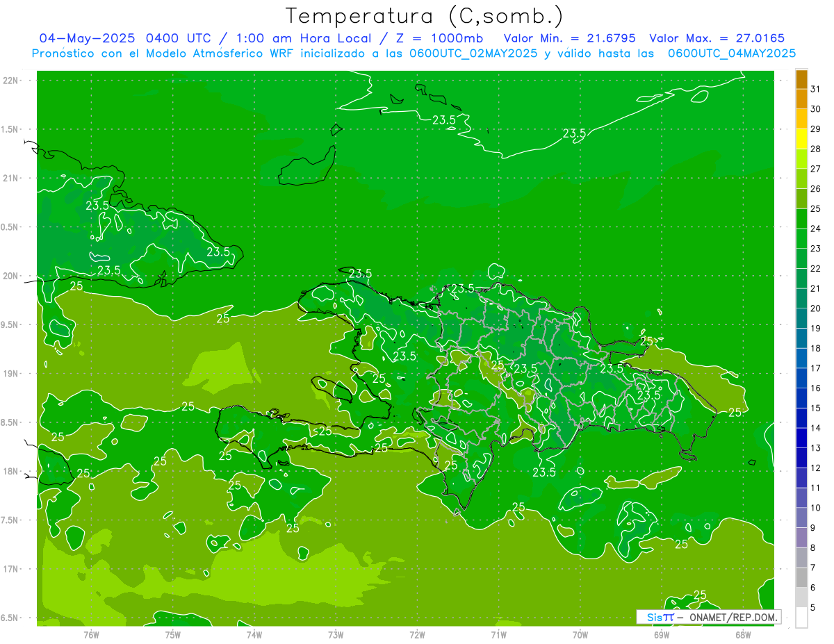The height and width of the screenshot is (644, 834).
Task: Click the colorbar label 24
Action: [x=816, y=229]
